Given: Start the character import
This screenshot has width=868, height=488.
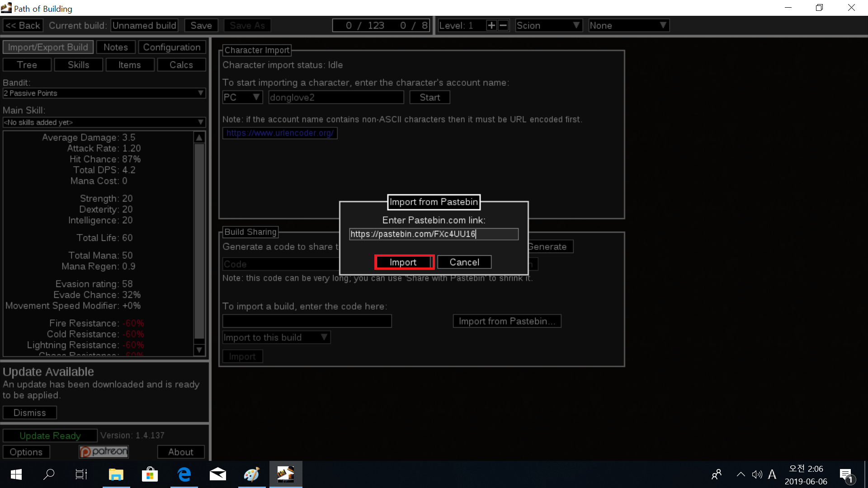Looking at the screenshot, I should tap(429, 98).
